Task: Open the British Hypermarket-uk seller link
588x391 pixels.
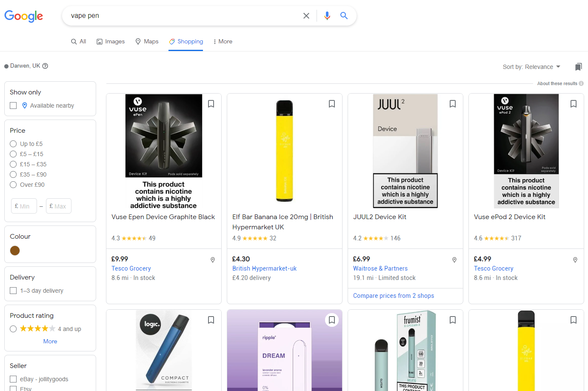Action: pos(264,268)
